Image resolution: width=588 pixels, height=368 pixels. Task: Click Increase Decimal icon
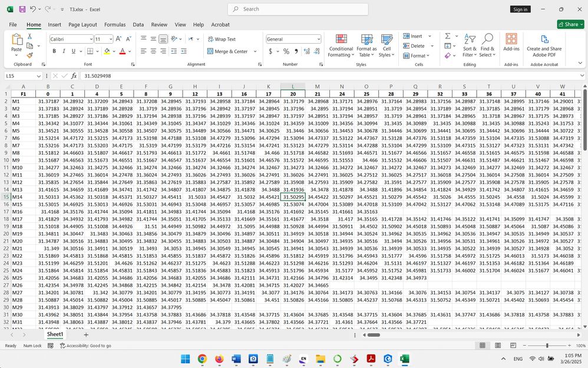pos(307,51)
